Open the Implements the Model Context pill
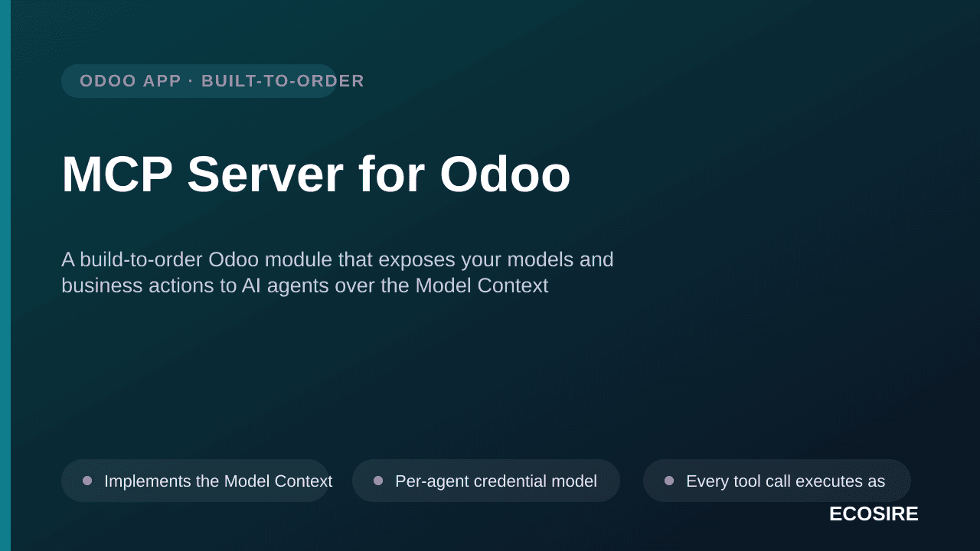The image size is (980, 551). [x=195, y=481]
